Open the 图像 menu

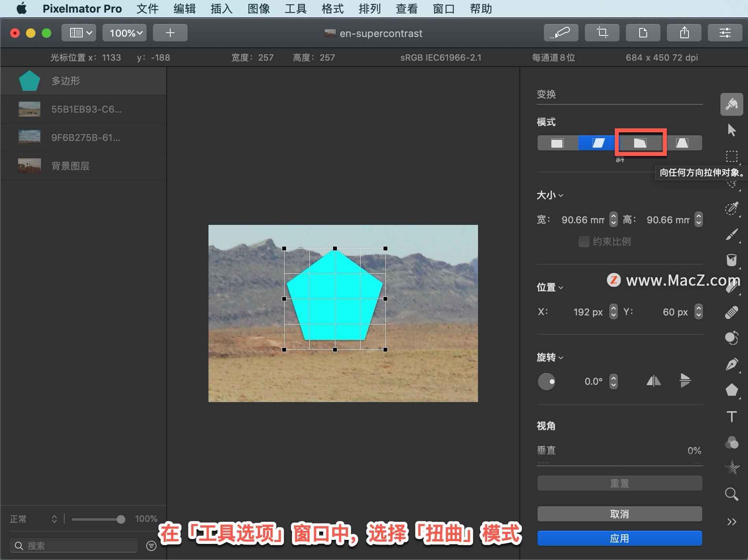click(259, 9)
